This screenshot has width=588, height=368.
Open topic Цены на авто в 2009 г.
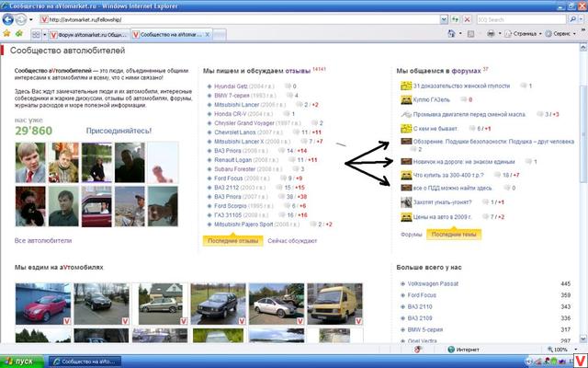[443, 217]
